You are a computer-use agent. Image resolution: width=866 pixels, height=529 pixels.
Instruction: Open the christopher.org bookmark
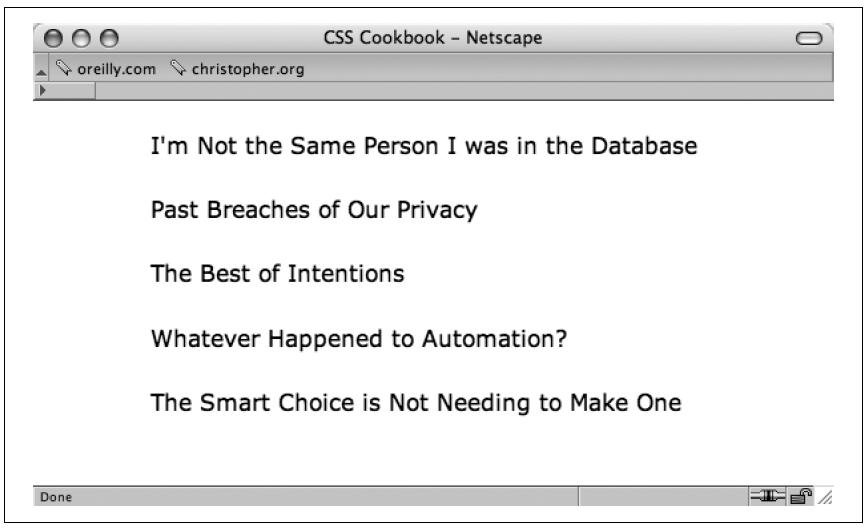click(x=248, y=69)
